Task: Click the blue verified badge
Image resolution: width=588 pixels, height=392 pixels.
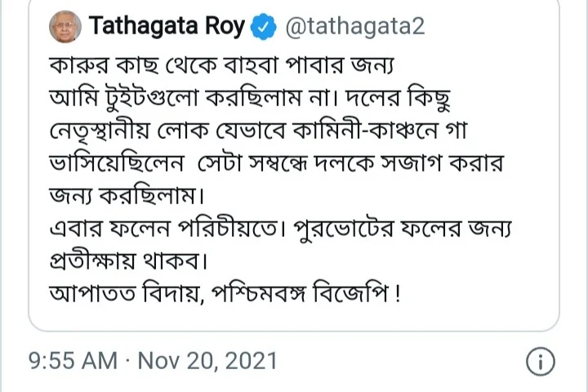Action: [261, 28]
